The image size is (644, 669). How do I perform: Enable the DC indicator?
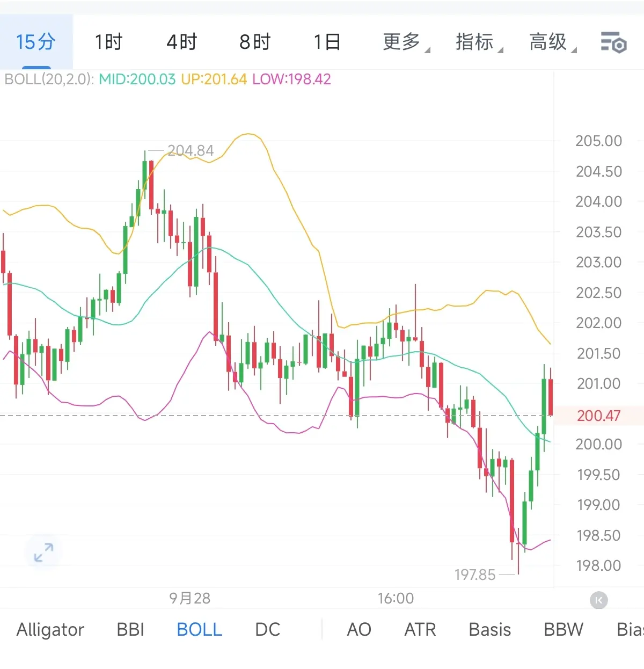click(x=267, y=629)
